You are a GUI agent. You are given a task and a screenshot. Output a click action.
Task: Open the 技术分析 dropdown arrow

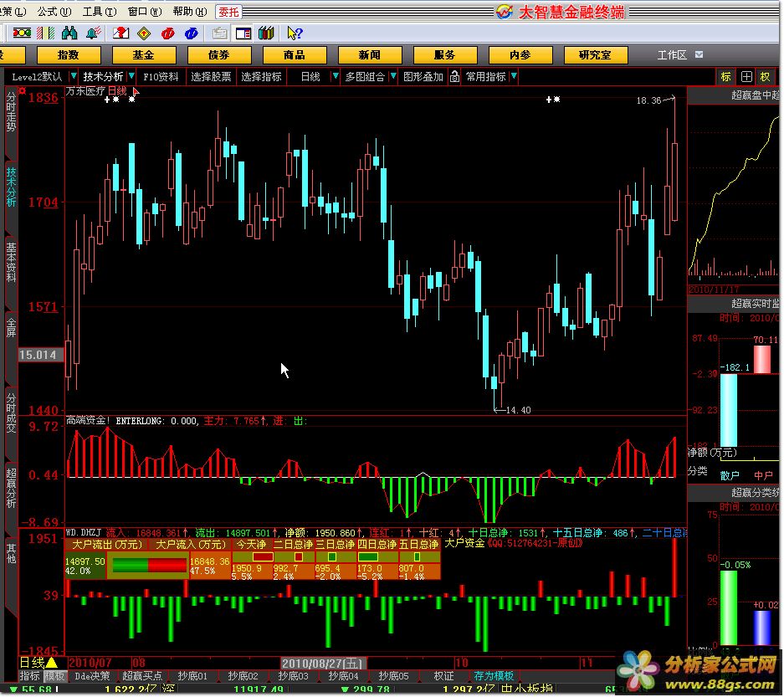tap(131, 76)
